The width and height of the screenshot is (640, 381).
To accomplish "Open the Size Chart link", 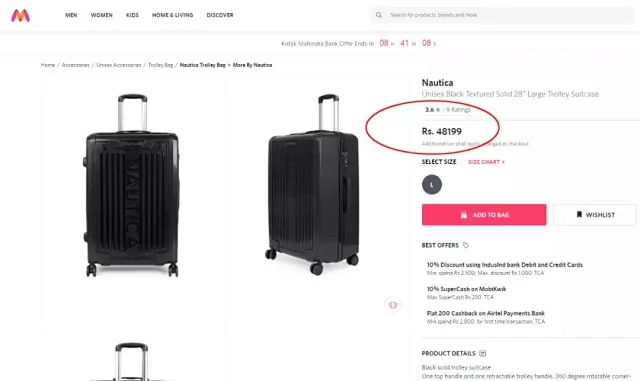I will (486, 162).
